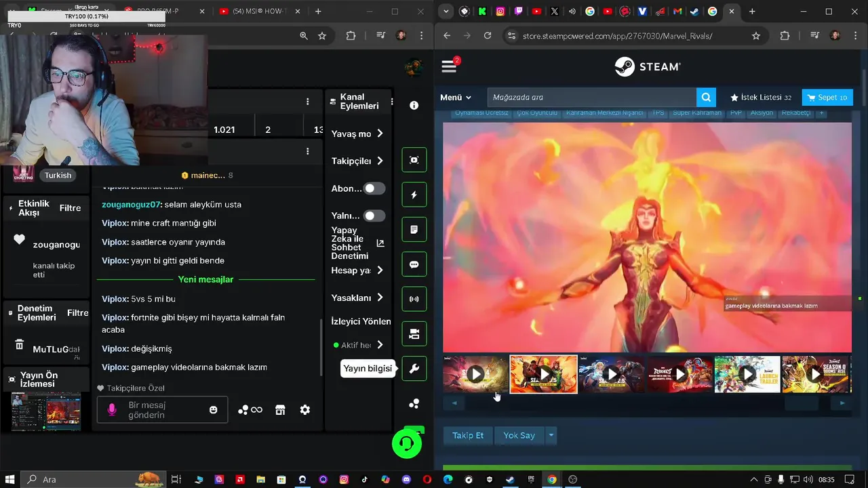Open the Sepet cart button
This screenshot has height=488, width=868.
click(x=827, y=97)
